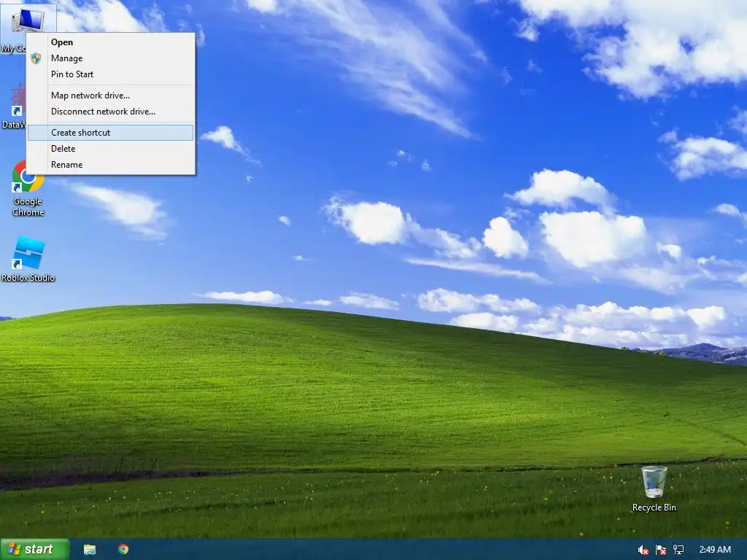
Task: Click Create shortcut in the menu
Action: [x=111, y=133]
